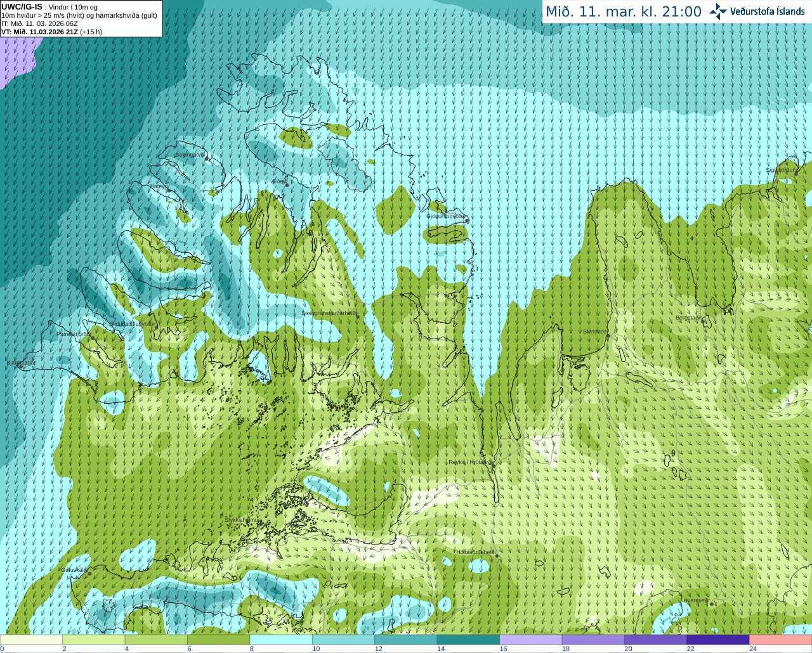Select the 14–16 m/s dark teal swatch
The width and height of the screenshot is (812, 653).
[468, 640]
